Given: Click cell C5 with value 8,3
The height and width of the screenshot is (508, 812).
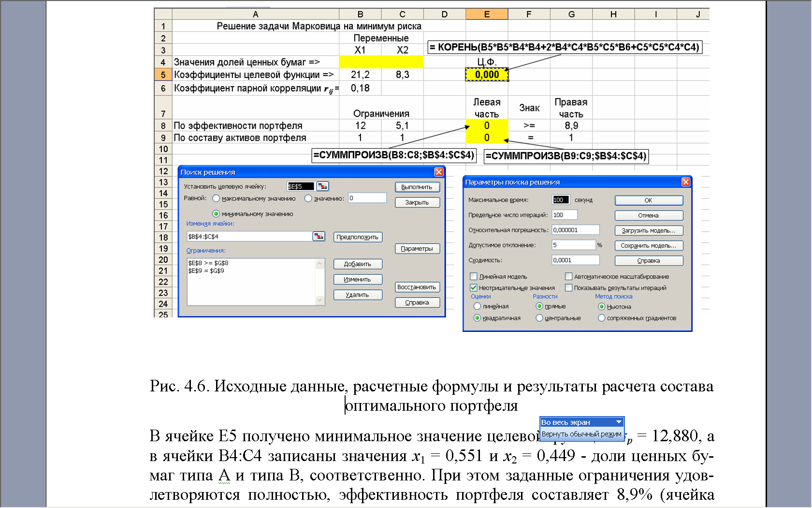Looking at the screenshot, I should pyautogui.click(x=403, y=75).
